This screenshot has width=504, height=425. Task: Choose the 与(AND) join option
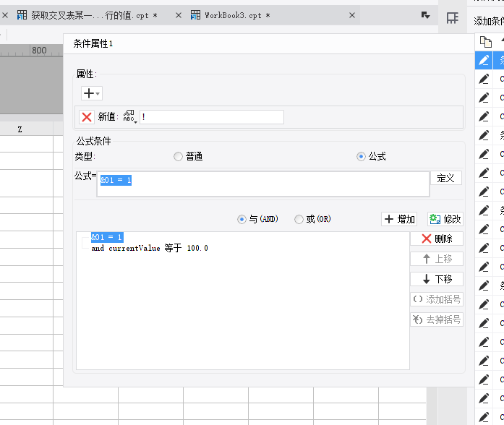coord(257,219)
